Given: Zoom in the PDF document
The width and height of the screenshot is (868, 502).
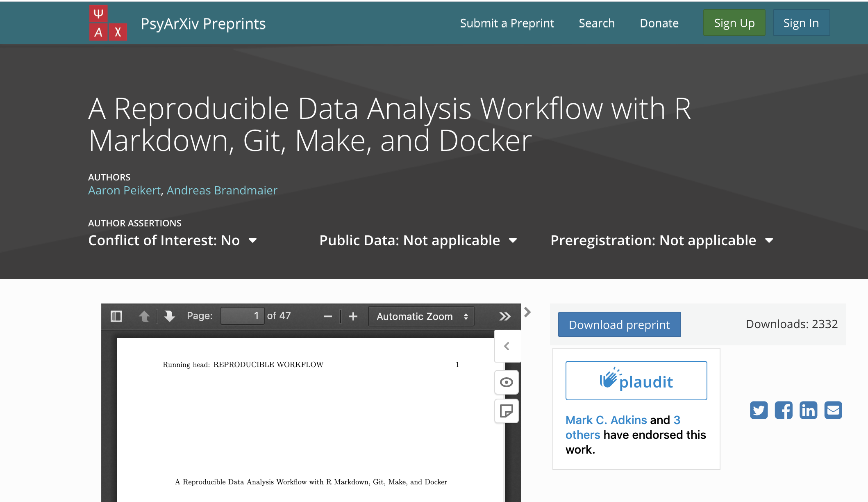Looking at the screenshot, I should point(353,316).
